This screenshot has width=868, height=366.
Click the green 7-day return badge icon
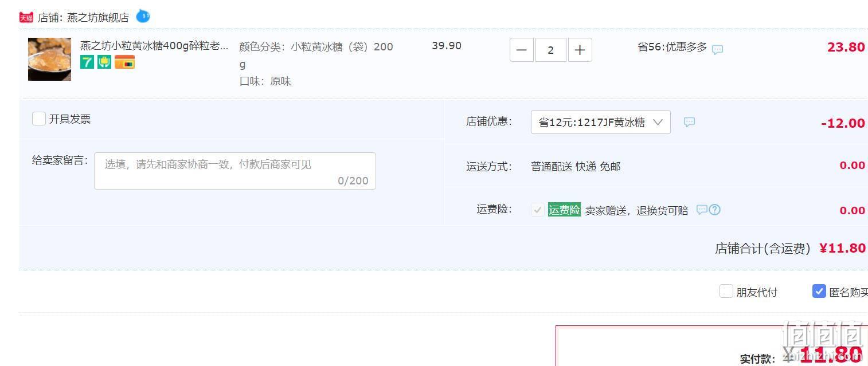87,62
